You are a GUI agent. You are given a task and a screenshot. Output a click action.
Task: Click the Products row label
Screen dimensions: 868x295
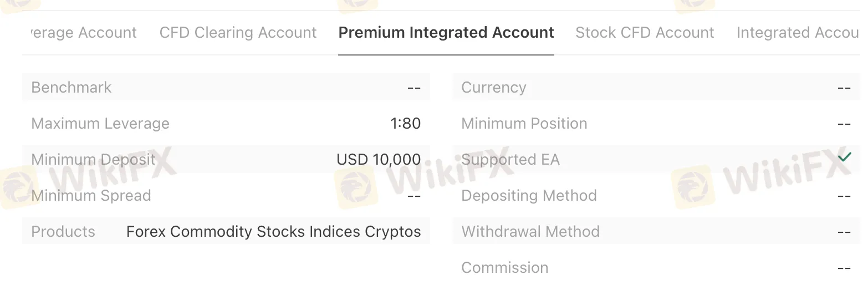click(x=63, y=232)
